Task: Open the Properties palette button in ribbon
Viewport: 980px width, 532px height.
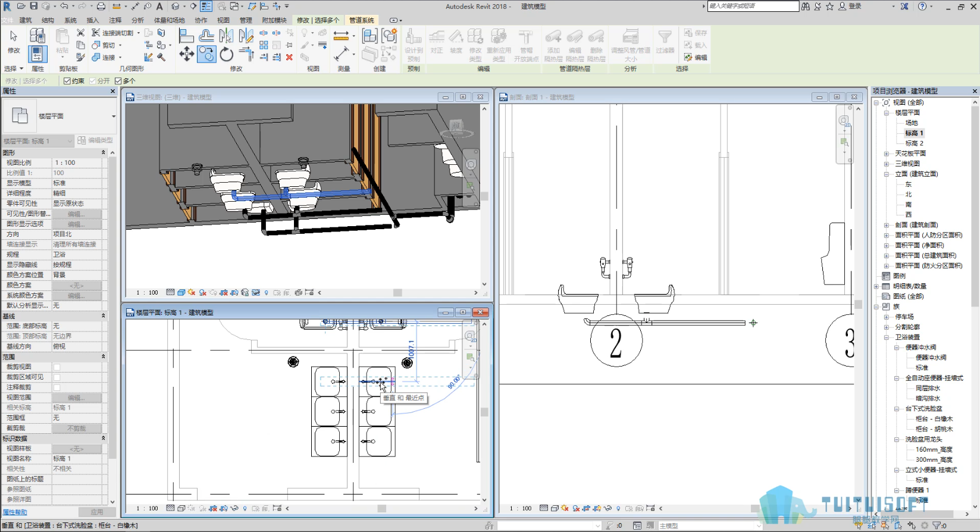Action: [x=37, y=54]
